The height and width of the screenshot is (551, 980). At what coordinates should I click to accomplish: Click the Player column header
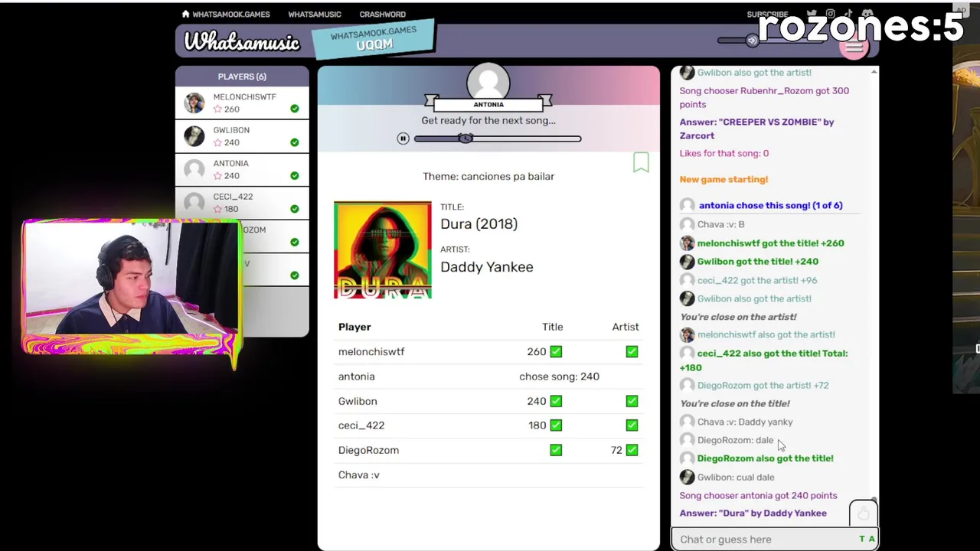[354, 327]
